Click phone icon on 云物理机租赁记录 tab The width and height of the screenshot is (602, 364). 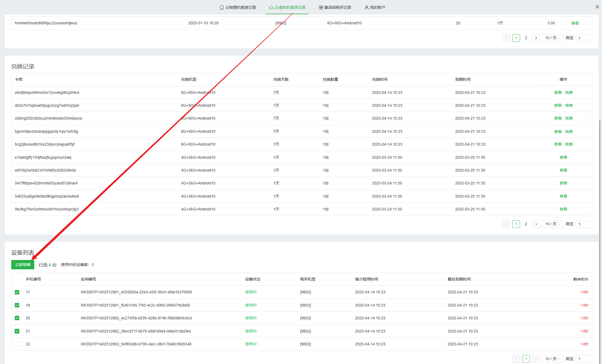[222, 8]
